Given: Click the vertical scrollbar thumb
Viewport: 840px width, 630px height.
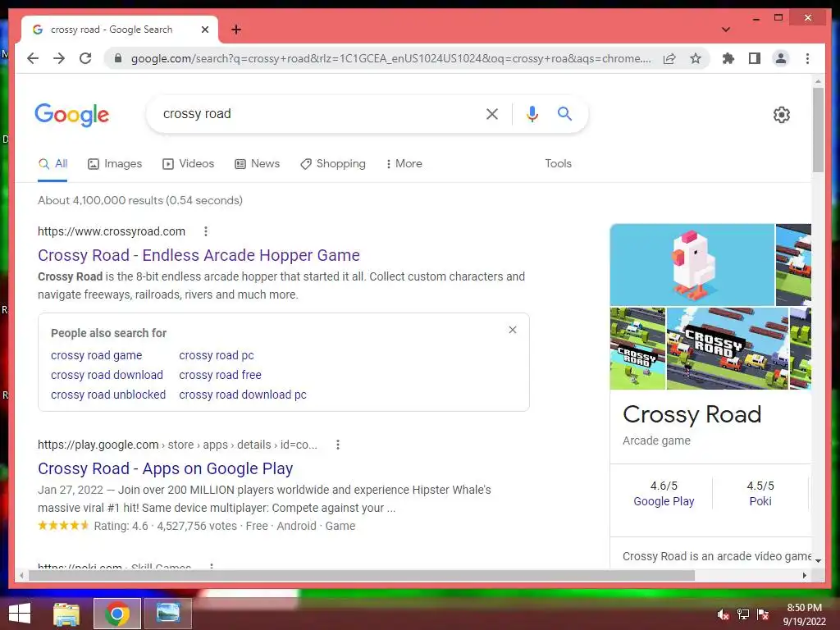Looking at the screenshot, I should pyautogui.click(x=818, y=130).
